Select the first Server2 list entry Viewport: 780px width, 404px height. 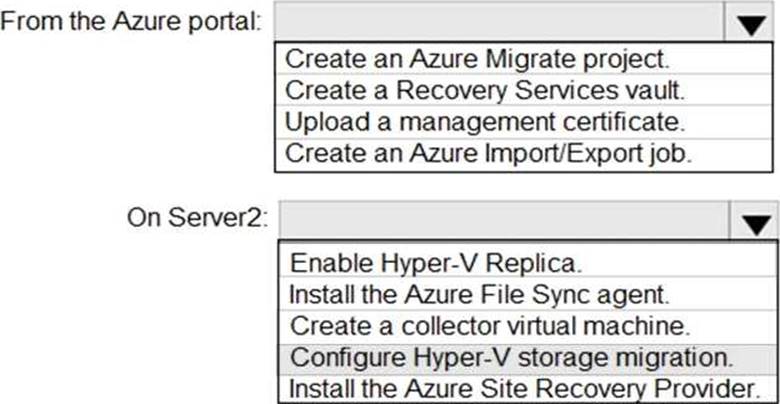(435, 264)
